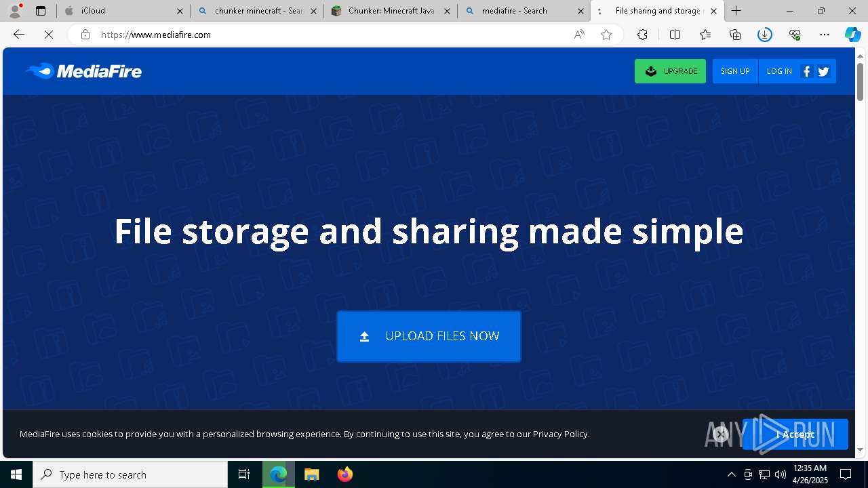Open the volume control tray icon
This screenshot has height=488, width=868.
781,474
